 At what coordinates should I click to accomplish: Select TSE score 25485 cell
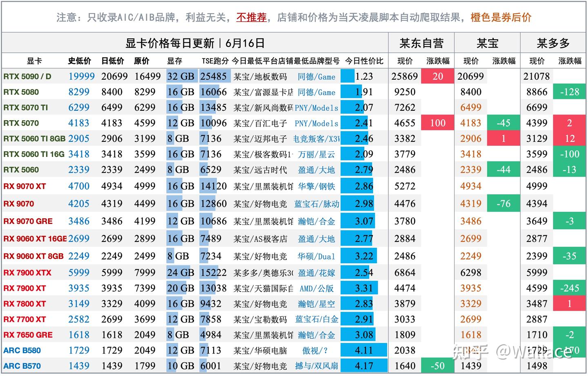pos(214,76)
